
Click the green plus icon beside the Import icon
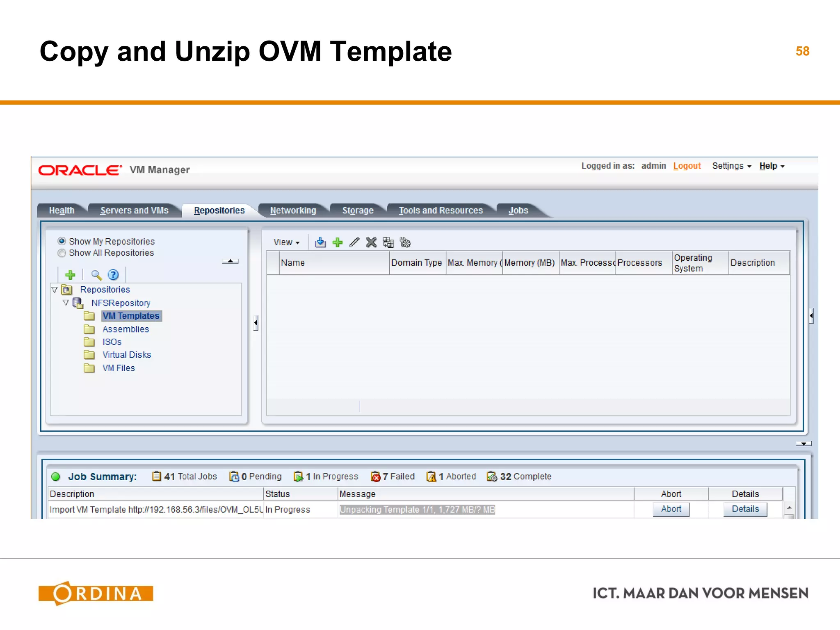click(x=338, y=242)
